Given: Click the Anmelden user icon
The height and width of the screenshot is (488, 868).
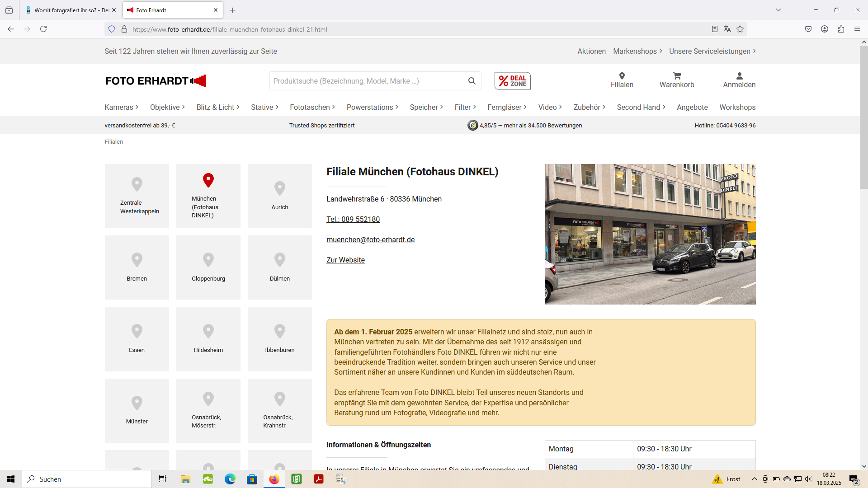Looking at the screenshot, I should (739, 76).
